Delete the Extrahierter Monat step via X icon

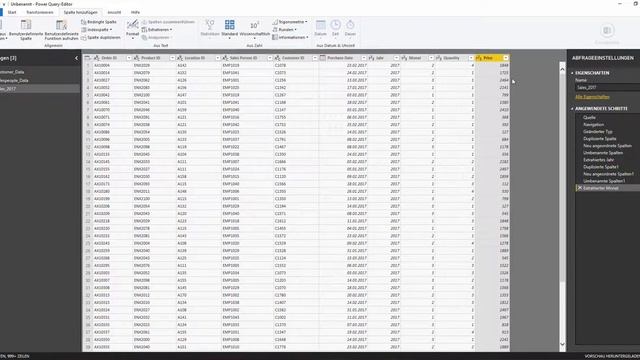pos(579,188)
